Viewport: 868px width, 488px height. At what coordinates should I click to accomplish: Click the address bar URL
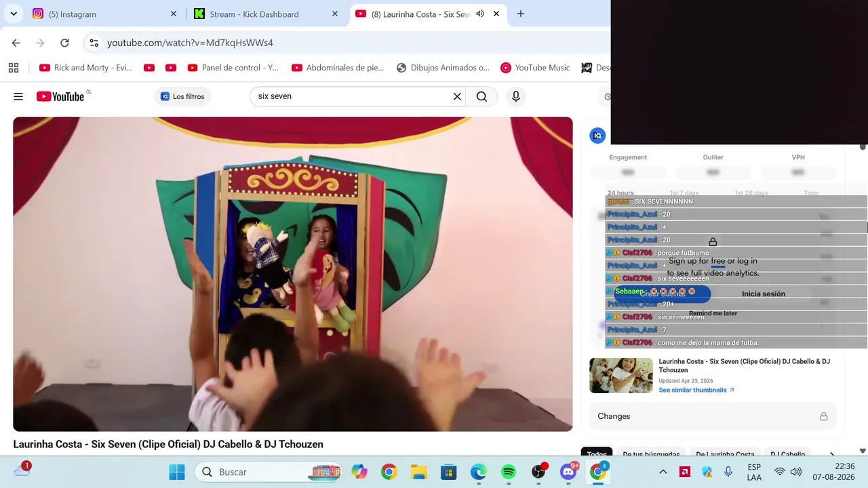190,43
